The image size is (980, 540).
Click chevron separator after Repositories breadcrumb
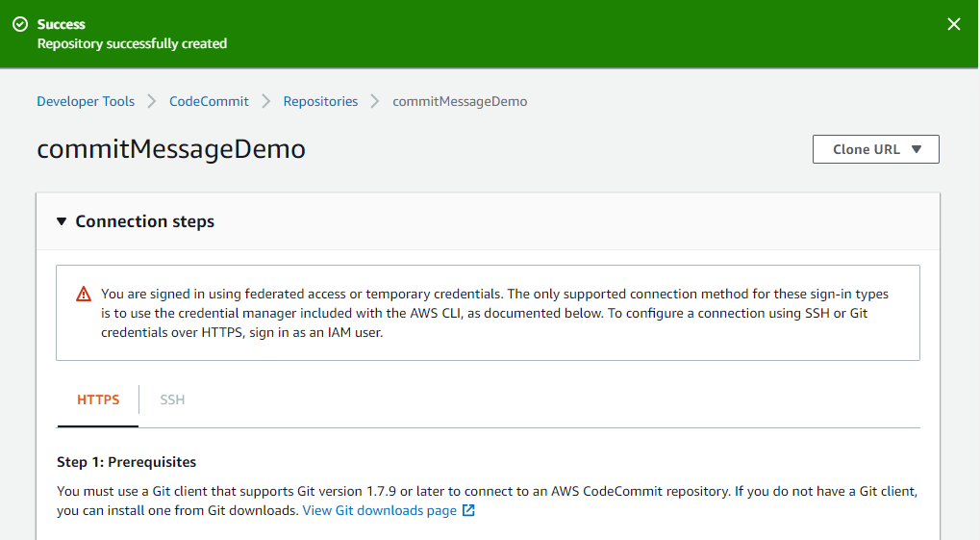pyautogui.click(x=375, y=101)
